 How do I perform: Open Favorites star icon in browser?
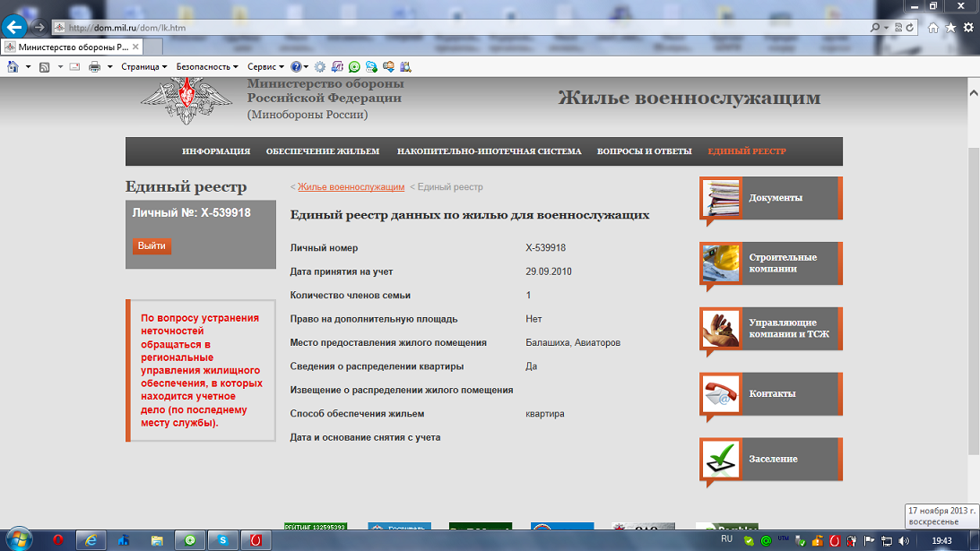click(950, 28)
